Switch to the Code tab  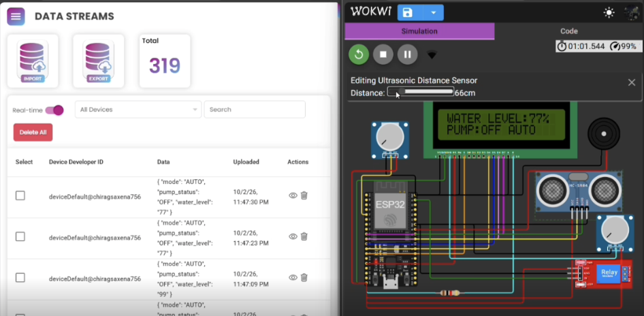[x=569, y=31]
